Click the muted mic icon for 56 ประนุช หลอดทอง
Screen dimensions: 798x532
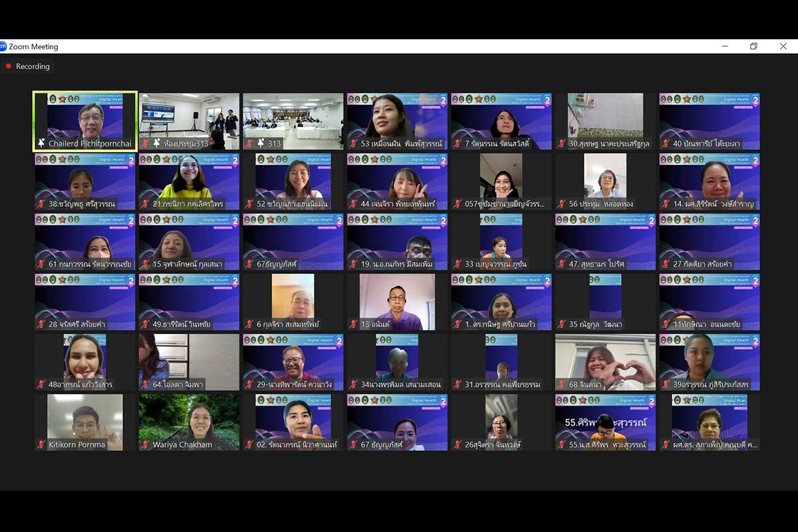(x=563, y=204)
